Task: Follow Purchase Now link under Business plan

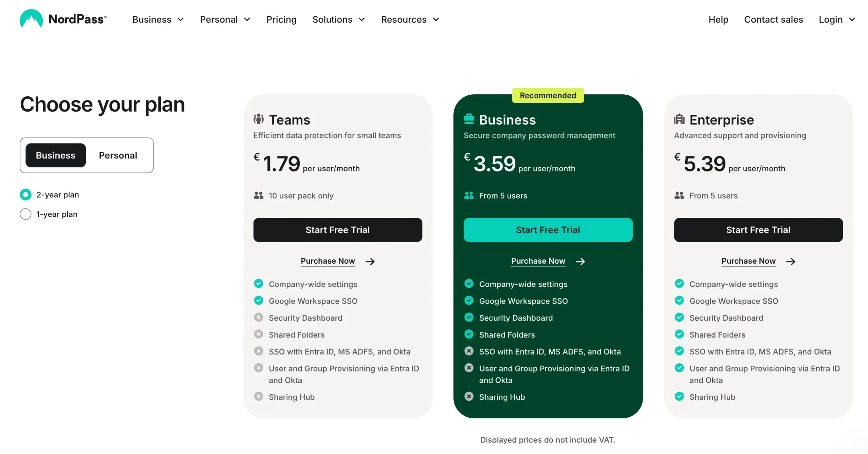Action: (538, 261)
